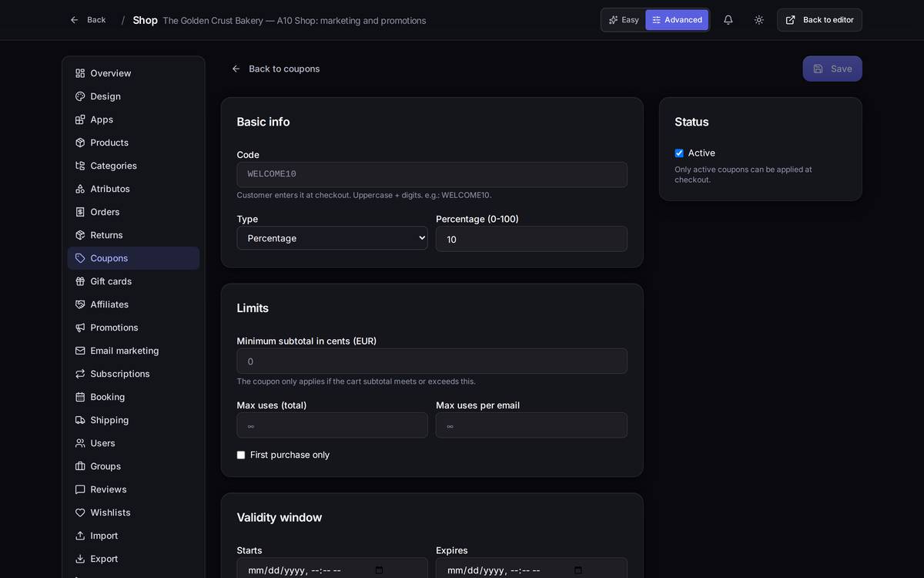Screen dimensions: 924x578
Task: Enable the First purchase only checkbox
Action: (241, 455)
